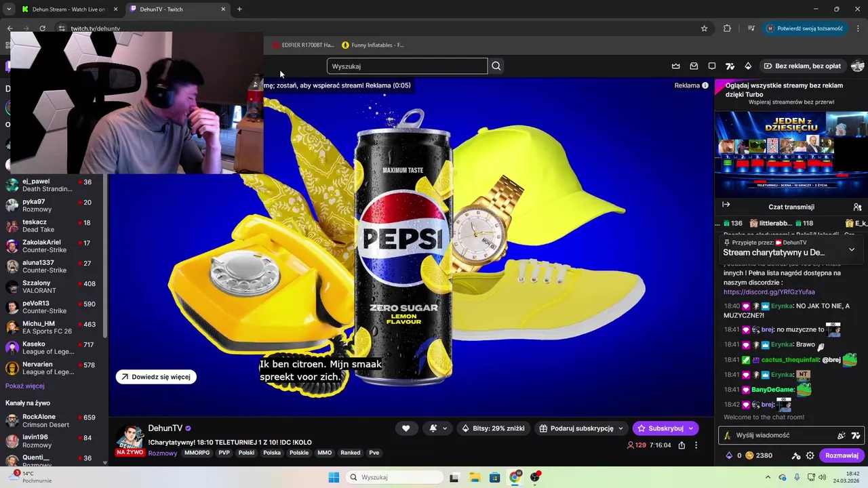Open the DehunTV channel avatar
The image size is (868, 488).
point(130,439)
